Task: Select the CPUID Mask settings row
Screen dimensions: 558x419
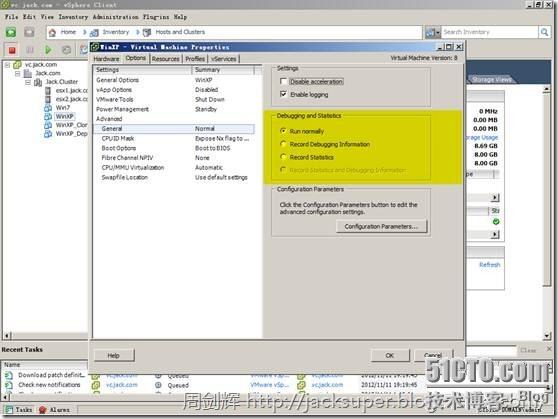Action: click(174, 138)
